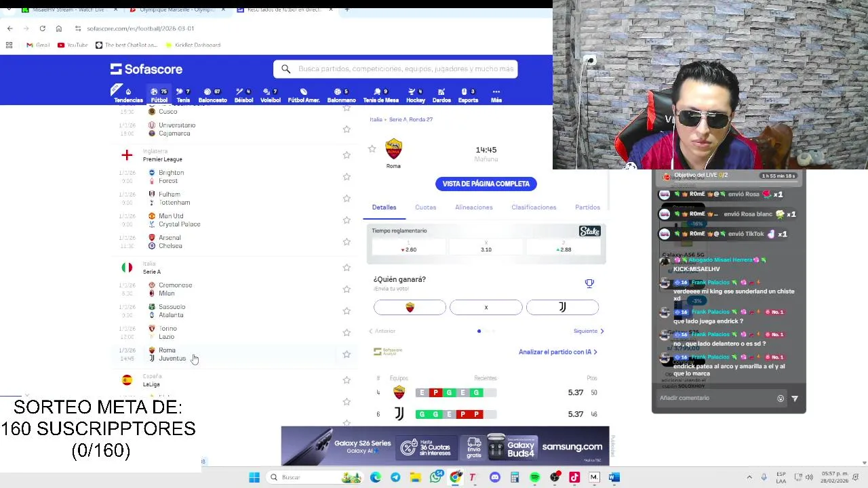The height and width of the screenshot is (488, 868).
Task: Go to browser home page
Action: tap(58, 28)
